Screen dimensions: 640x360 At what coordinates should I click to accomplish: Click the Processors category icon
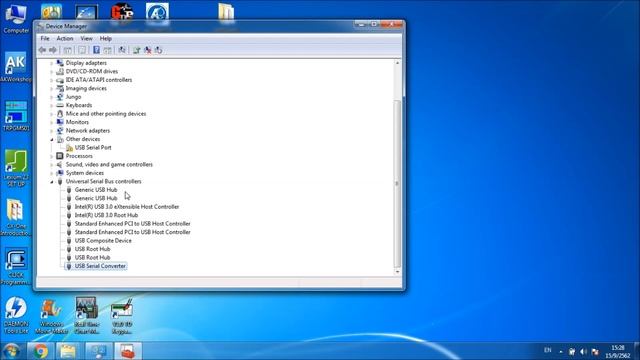click(60, 156)
